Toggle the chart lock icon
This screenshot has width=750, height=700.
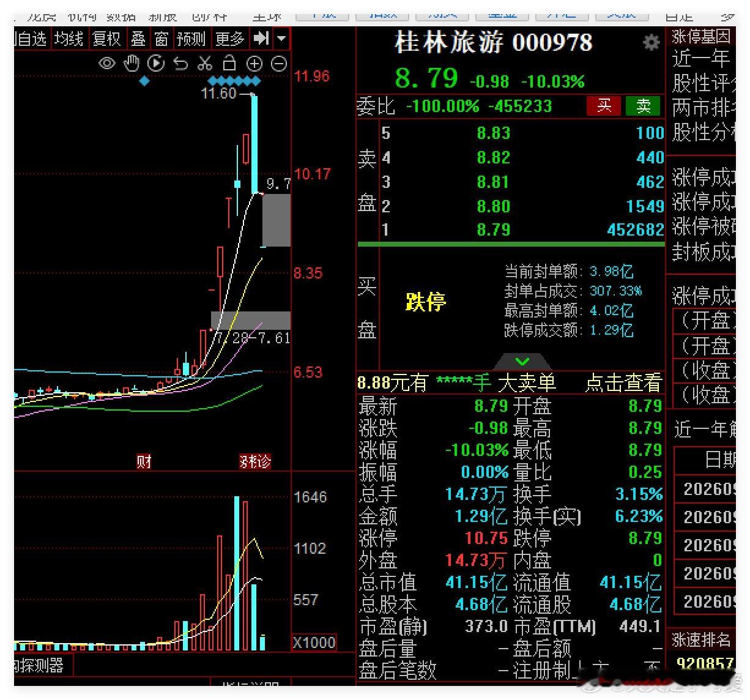pos(229,63)
